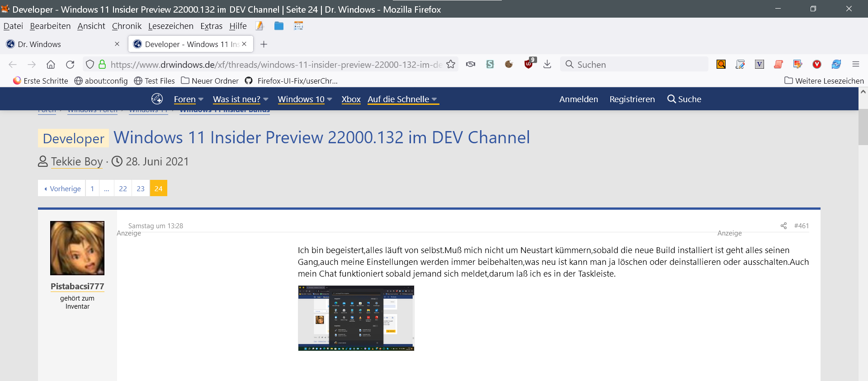868x381 pixels.
Task: Expand the Windows 10 dropdown arrow
Action: (330, 99)
